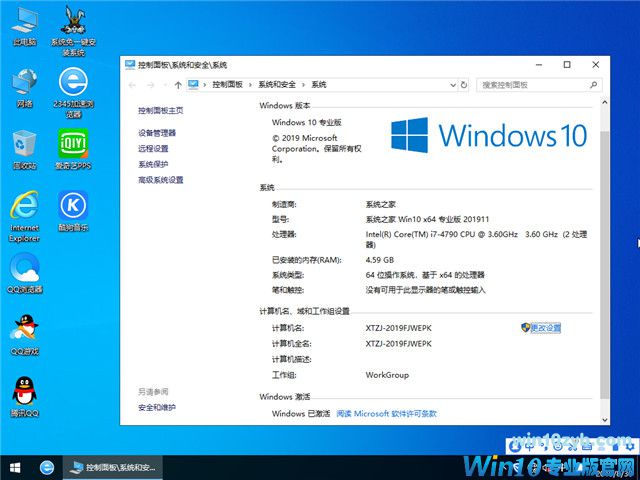Go up one level with the up arrow
Image resolution: width=640 pixels, height=480 pixels.
coord(178,85)
